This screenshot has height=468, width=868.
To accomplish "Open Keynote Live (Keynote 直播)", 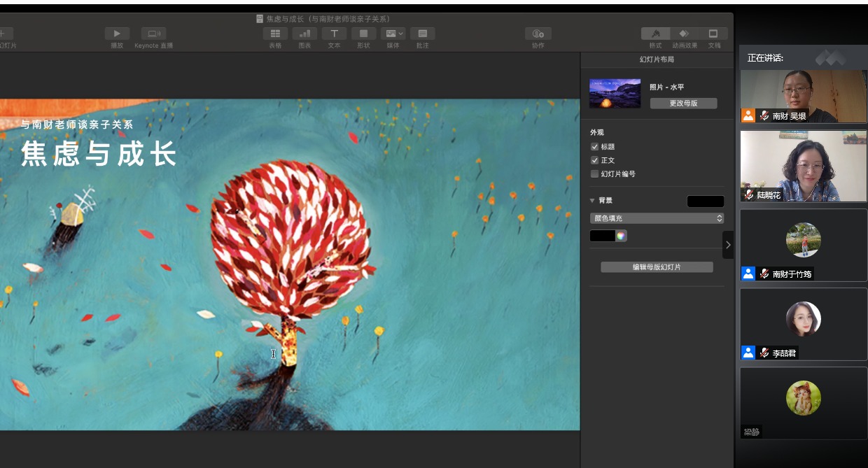I will point(153,34).
